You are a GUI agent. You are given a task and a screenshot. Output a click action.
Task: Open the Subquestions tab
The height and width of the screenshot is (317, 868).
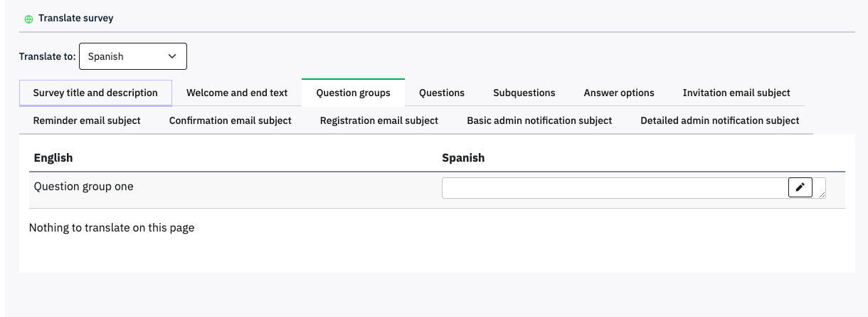[x=524, y=93]
